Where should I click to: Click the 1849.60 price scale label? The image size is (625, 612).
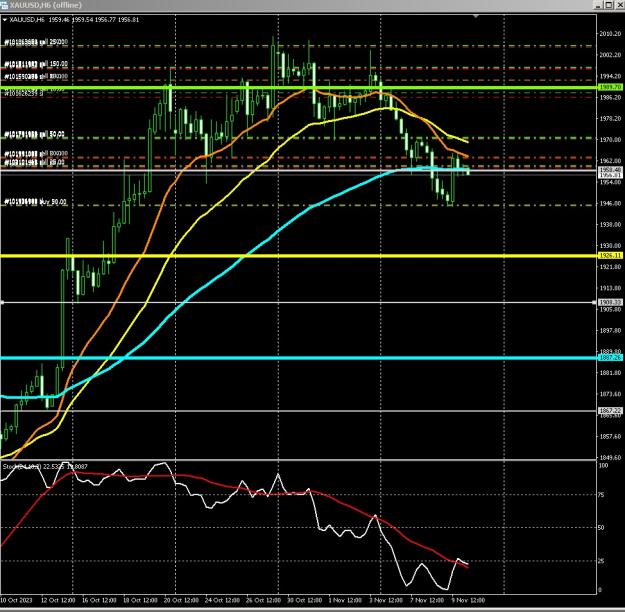pyautogui.click(x=610, y=457)
